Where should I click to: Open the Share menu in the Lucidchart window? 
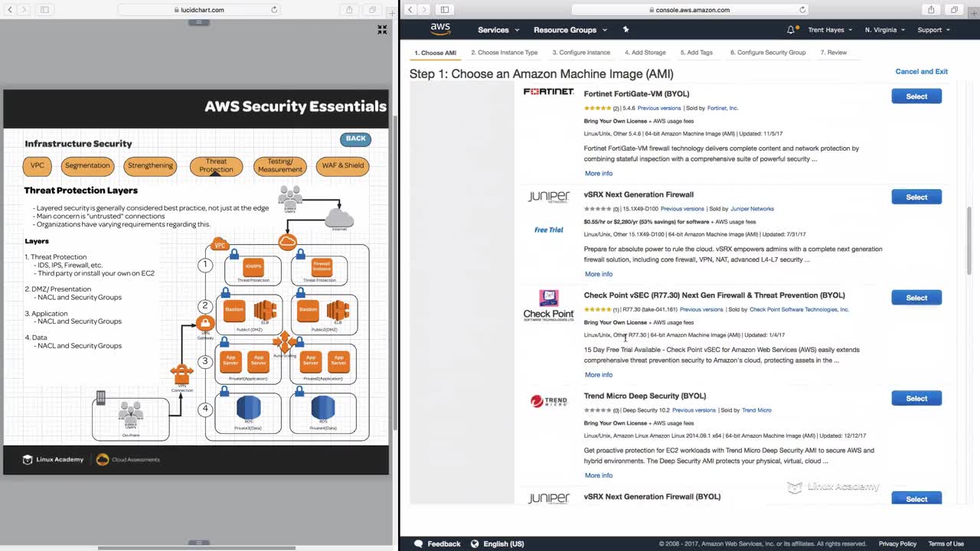point(349,10)
